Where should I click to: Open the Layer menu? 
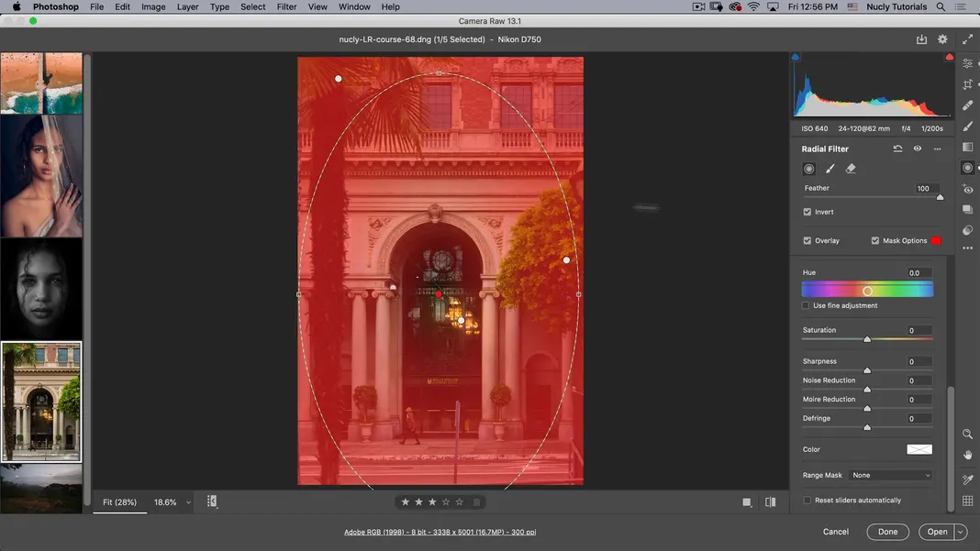click(187, 6)
